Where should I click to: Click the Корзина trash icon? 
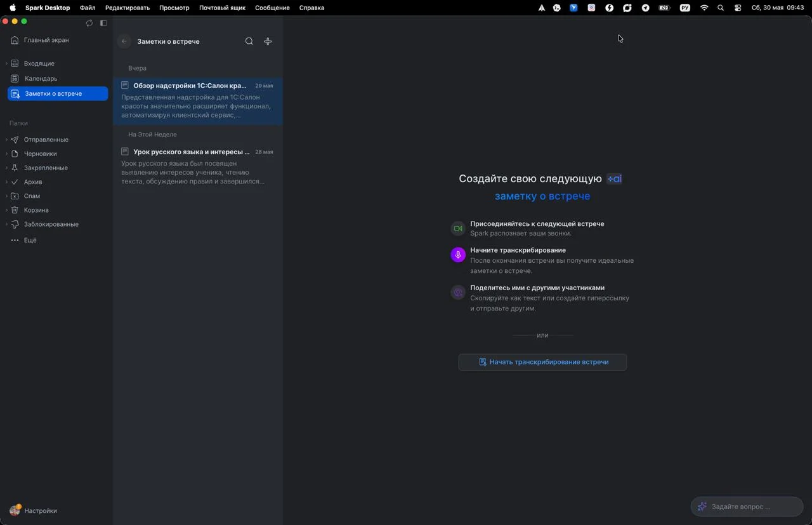pyautogui.click(x=15, y=210)
